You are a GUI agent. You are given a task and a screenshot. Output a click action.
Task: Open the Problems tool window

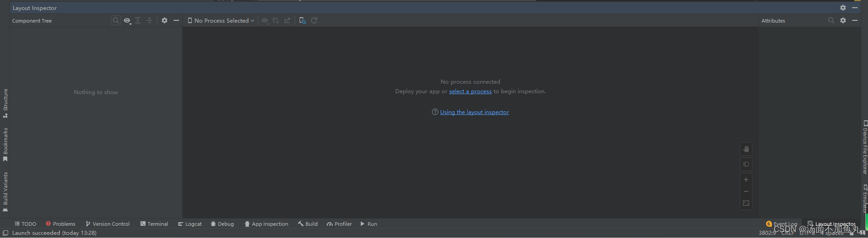click(61, 224)
